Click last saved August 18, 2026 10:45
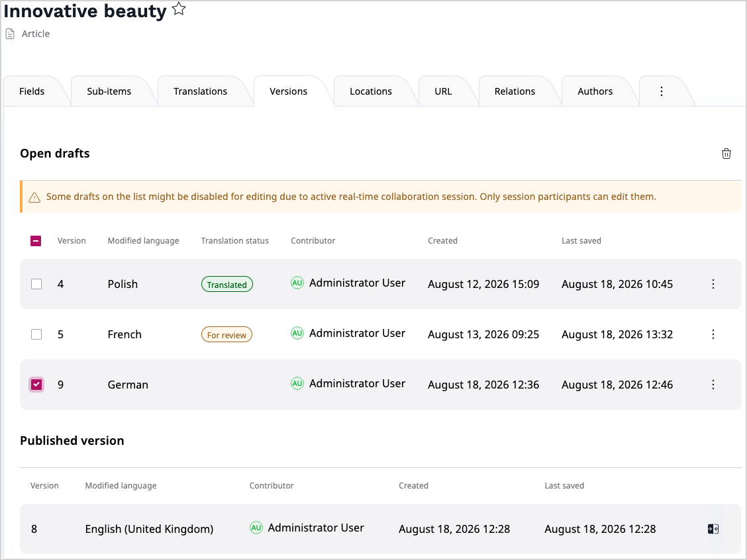747x560 pixels. (x=617, y=284)
